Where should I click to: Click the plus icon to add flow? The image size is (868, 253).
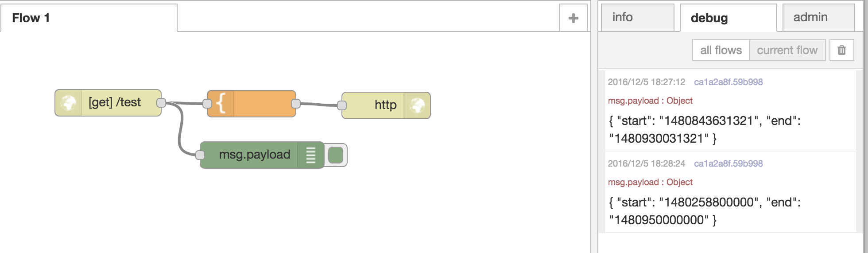pos(573,18)
